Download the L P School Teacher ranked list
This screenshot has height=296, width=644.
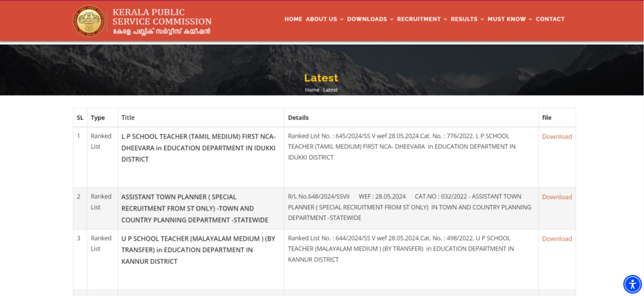pos(557,137)
